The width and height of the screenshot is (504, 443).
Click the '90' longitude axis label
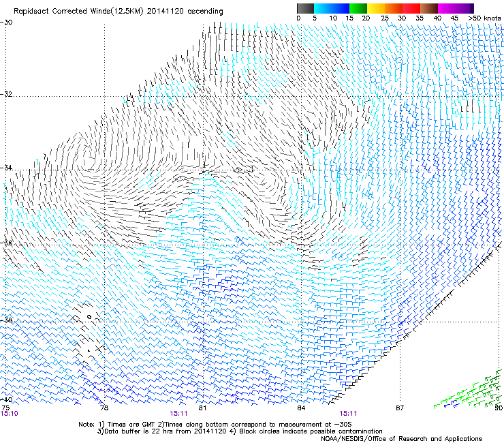[499, 408]
